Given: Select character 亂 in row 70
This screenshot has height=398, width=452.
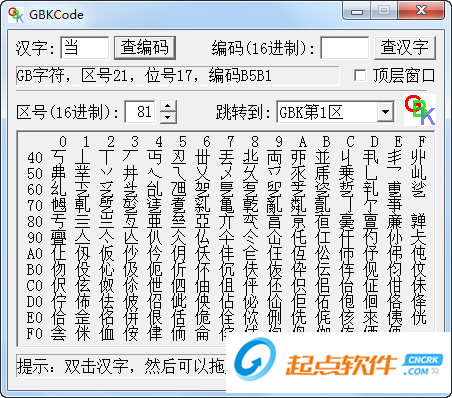Looking at the screenshot, I should (275, 205).
